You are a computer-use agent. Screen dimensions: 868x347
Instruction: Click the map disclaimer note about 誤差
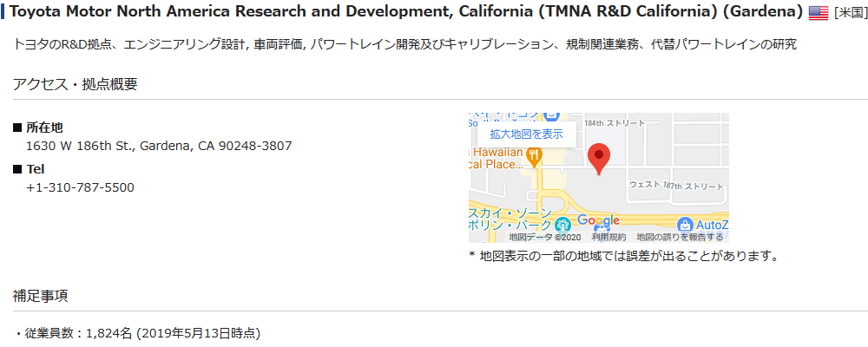624,256
